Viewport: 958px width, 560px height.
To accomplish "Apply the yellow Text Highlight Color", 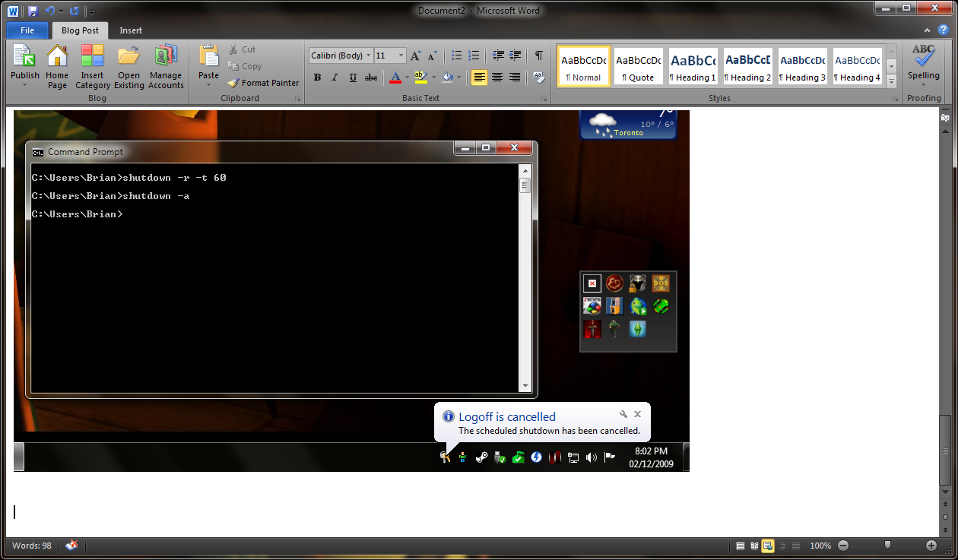I will 420,77.
